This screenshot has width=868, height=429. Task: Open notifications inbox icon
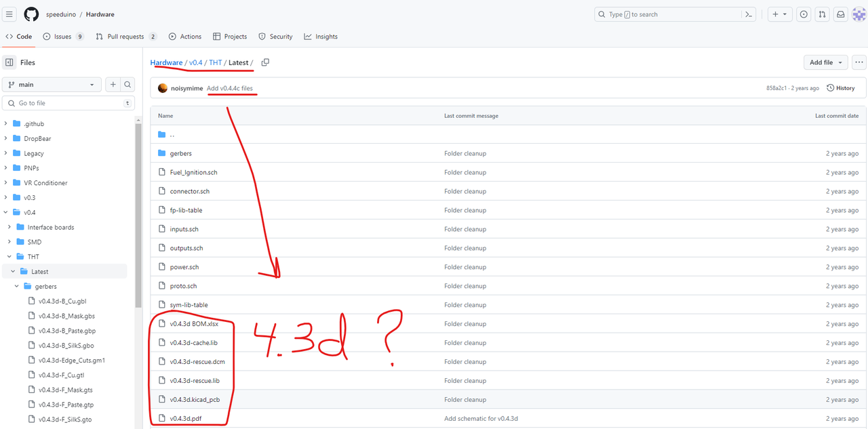[840, 14]
